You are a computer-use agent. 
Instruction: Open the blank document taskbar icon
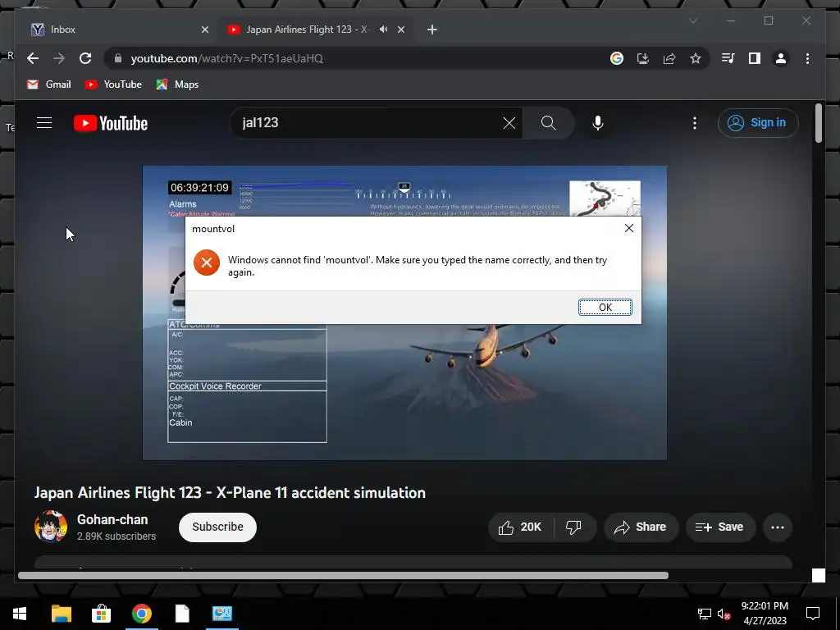(182, 614)
